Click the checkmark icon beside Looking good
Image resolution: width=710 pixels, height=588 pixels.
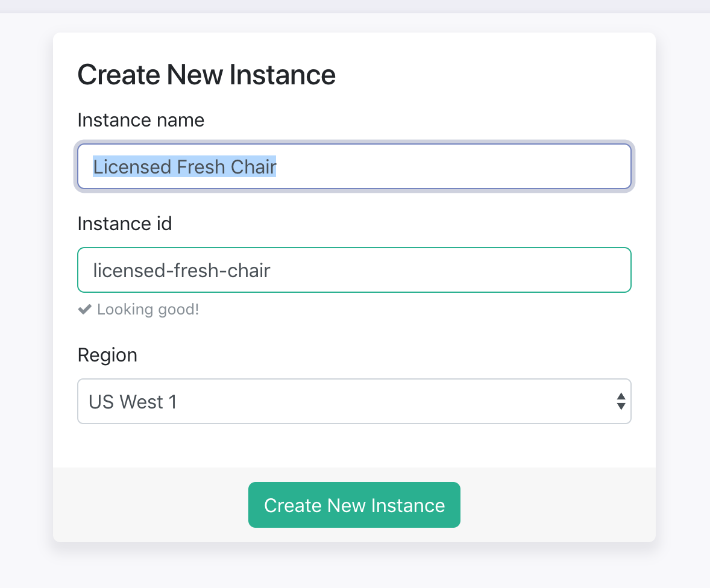[84, 310]
